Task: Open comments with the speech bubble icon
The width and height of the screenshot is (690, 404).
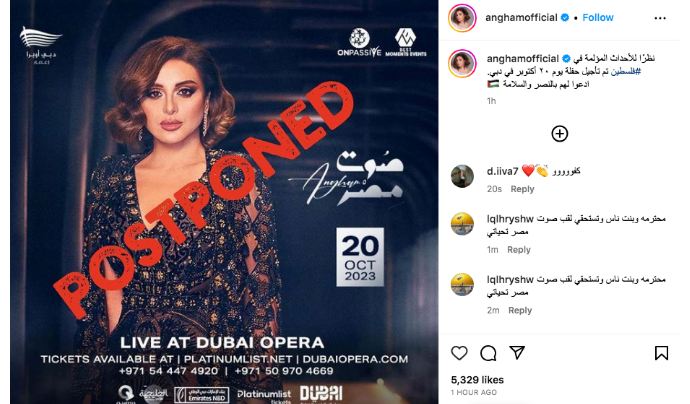Action: pyautogui.click(x=488, y=353)
